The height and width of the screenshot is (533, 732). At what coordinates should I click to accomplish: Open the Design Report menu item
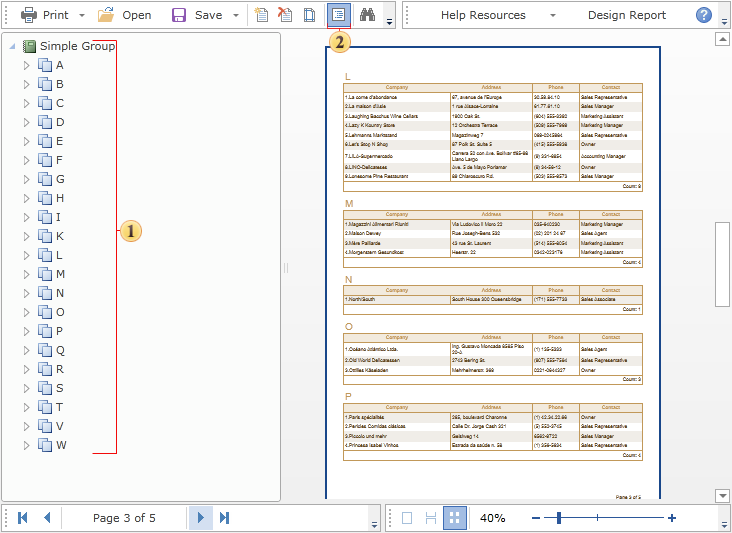coord(627,15)
